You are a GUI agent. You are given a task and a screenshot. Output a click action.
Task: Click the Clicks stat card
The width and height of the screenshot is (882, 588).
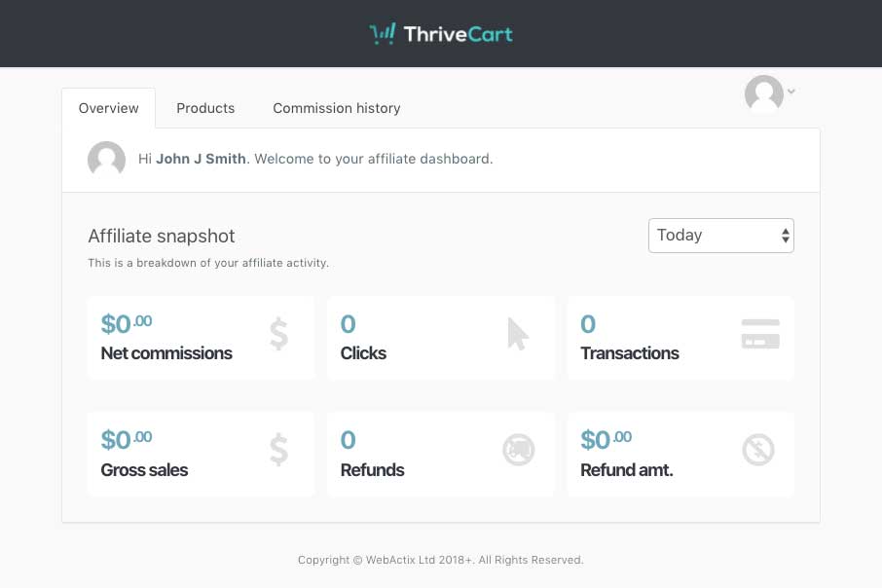pos(440,338)
